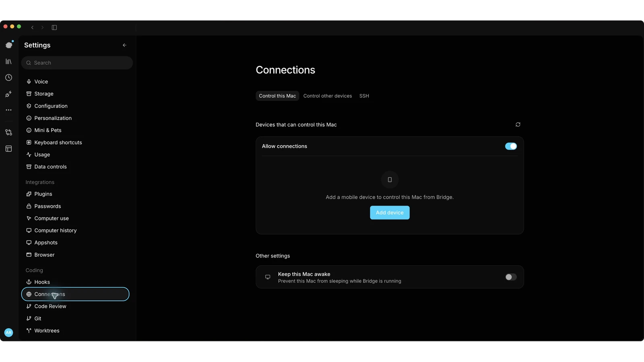This screenshot has height=362, width=644.
Task: Open Plugins settings
Action: point(75,194)
